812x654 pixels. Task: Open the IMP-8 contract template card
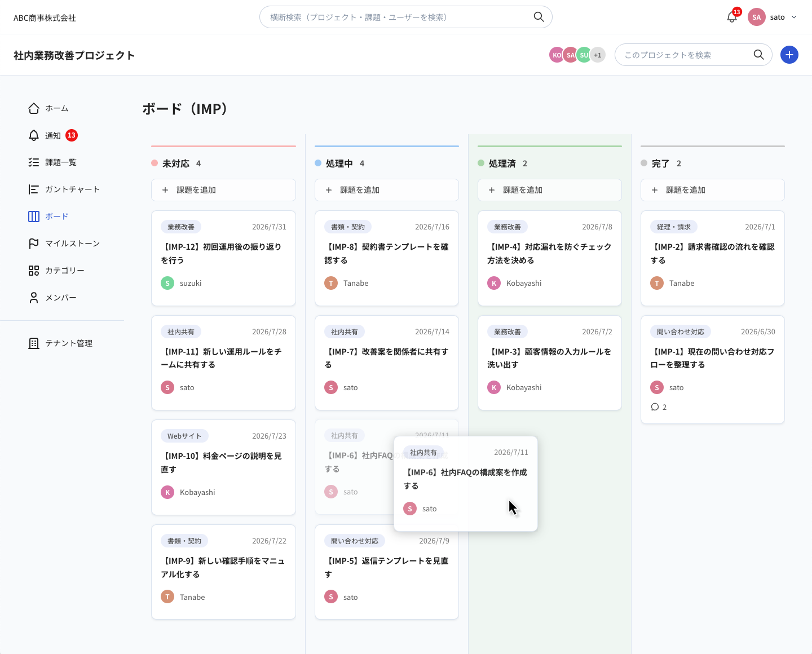pyautogui.click(x=387, y=258)
